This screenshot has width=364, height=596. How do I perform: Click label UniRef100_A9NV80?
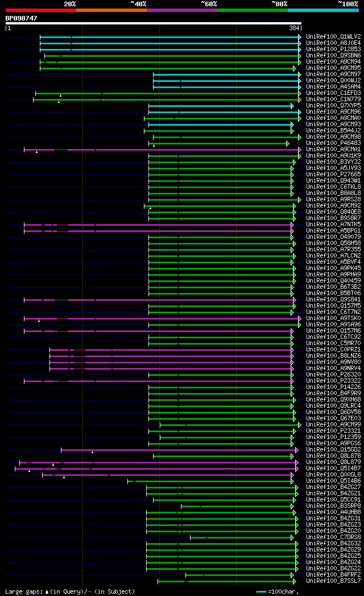click(x=333, y=362)
